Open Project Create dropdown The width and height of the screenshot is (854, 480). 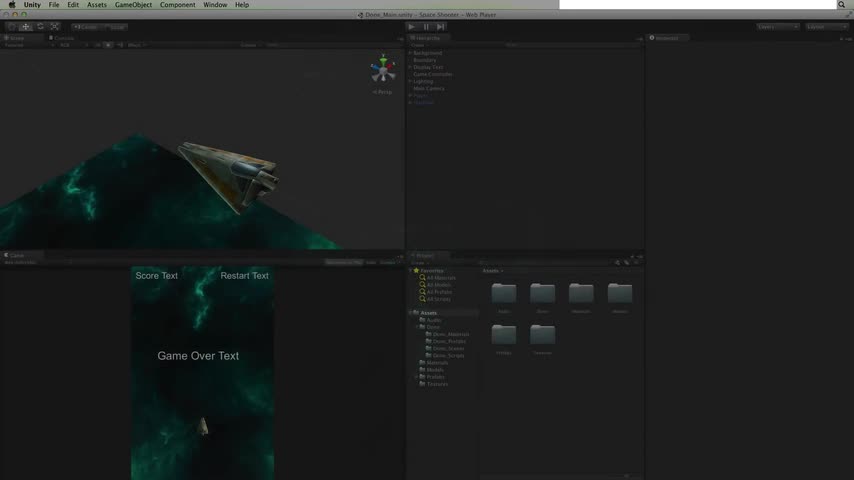click(419, 263)
